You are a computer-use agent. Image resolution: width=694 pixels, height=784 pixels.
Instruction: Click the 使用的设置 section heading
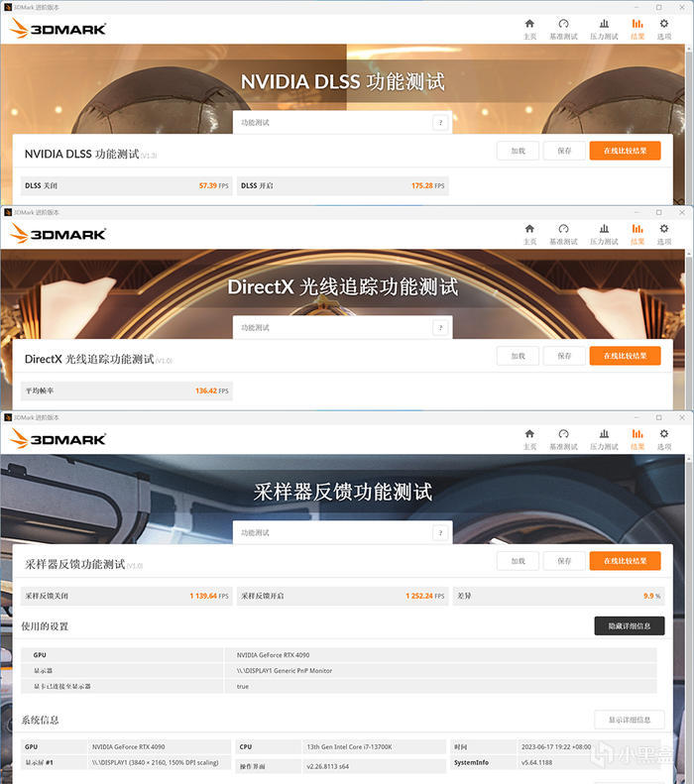(45, 626)
